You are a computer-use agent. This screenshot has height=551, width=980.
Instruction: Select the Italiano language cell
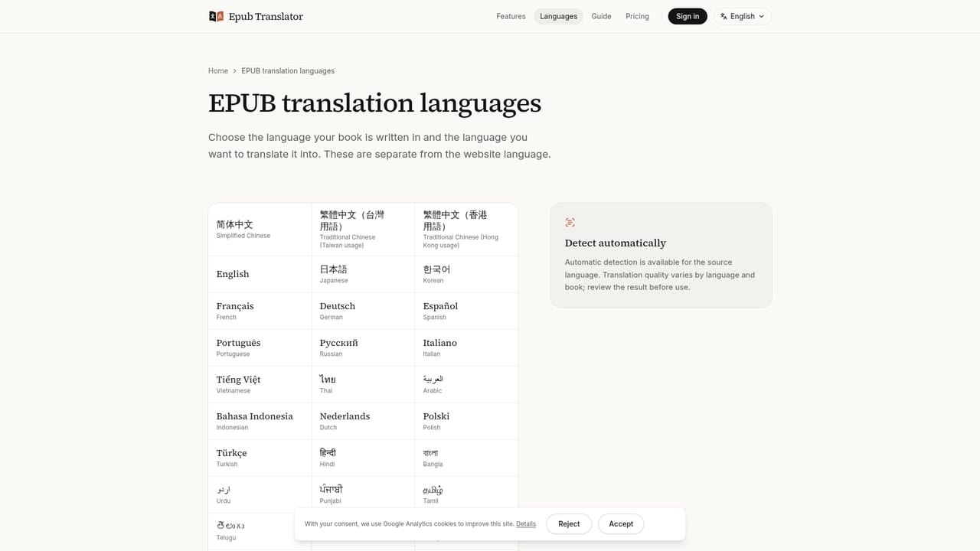466,347
